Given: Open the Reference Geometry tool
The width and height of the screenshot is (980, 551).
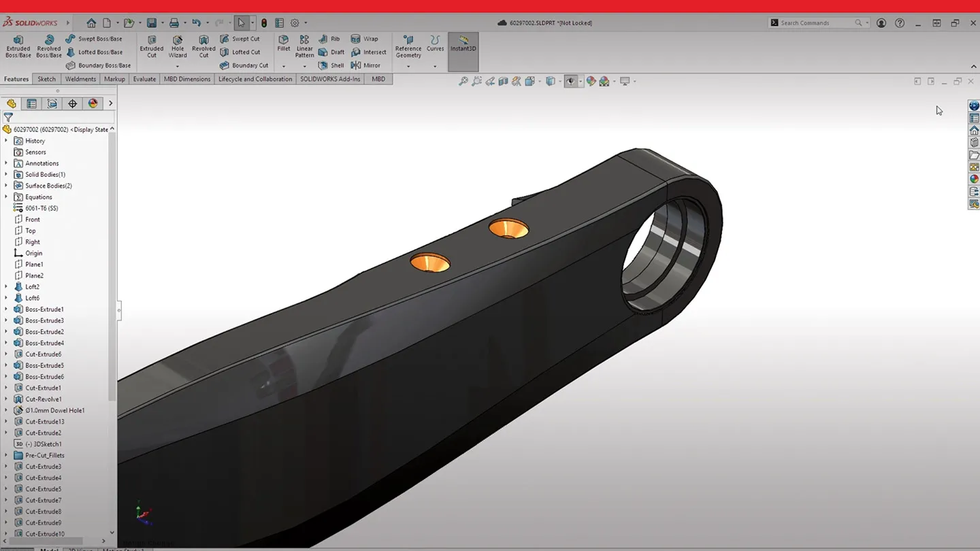Looking at the screenshot, I should click(x=408, y=48).
